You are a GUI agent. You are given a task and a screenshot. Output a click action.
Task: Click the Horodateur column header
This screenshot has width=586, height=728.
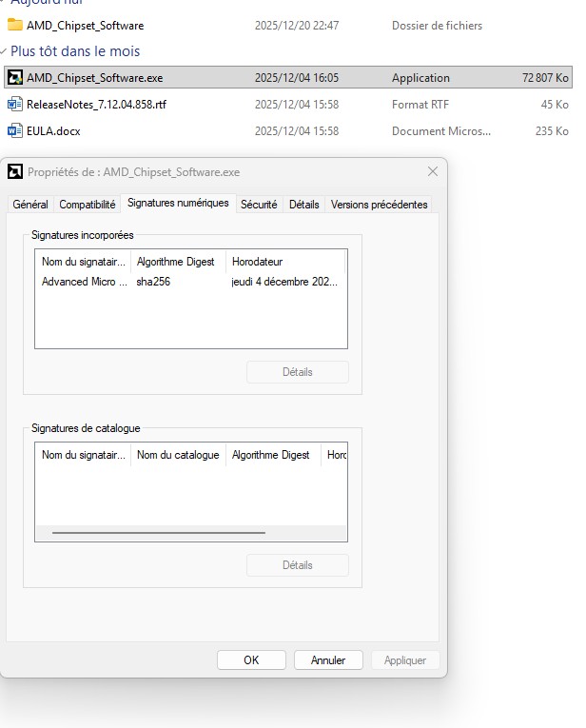[x=257, y=262]
